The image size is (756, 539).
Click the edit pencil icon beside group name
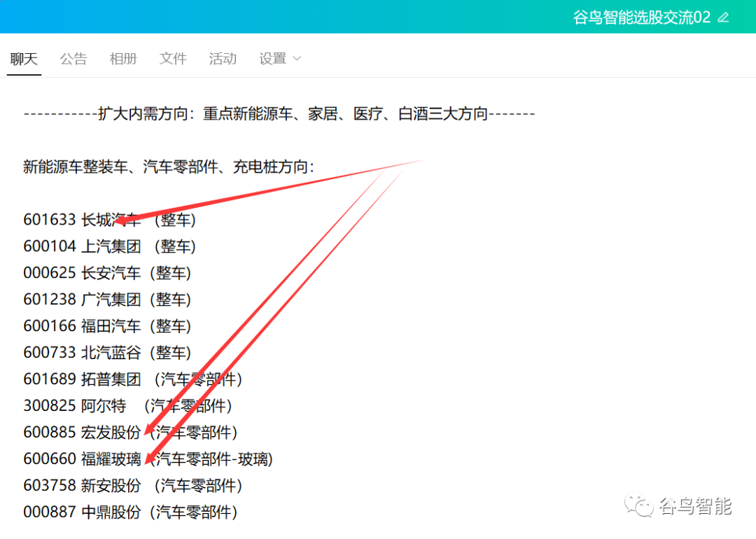click(x=723, y=17)
